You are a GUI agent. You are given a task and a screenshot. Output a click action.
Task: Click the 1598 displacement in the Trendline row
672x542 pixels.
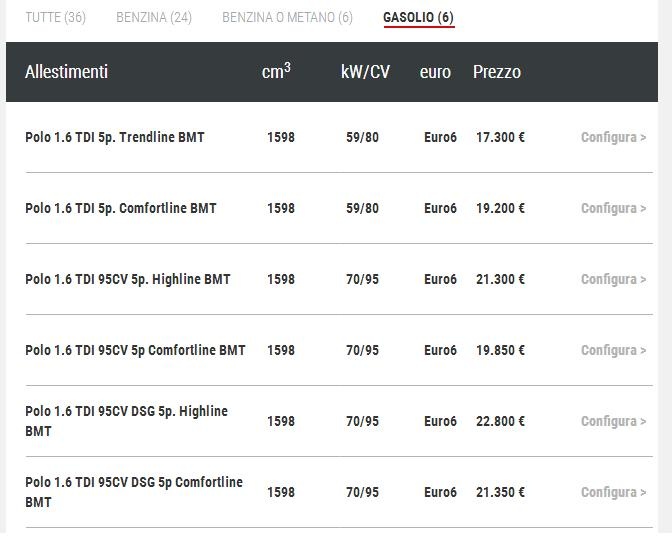(x=281, y=137)
